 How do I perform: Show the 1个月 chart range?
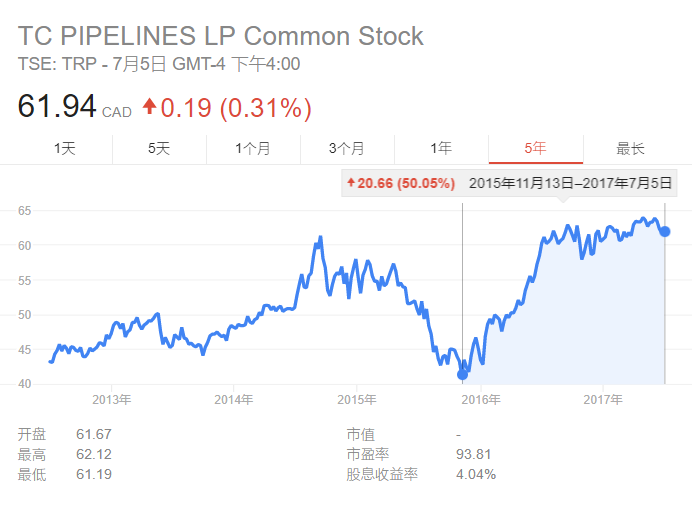[253, 149]
